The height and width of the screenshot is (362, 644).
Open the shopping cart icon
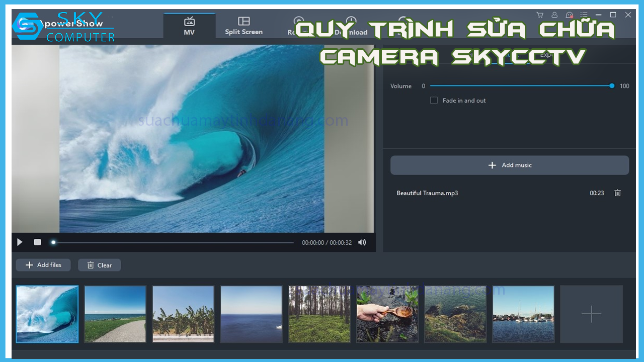coord(540,15)
